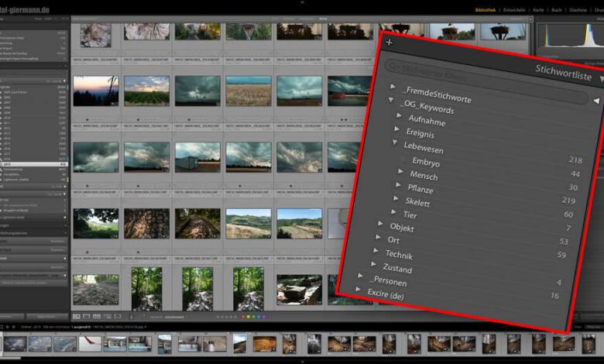604x364 pixels.
Task: Select the Embryo keyword
Action: (x=426, y=162)
